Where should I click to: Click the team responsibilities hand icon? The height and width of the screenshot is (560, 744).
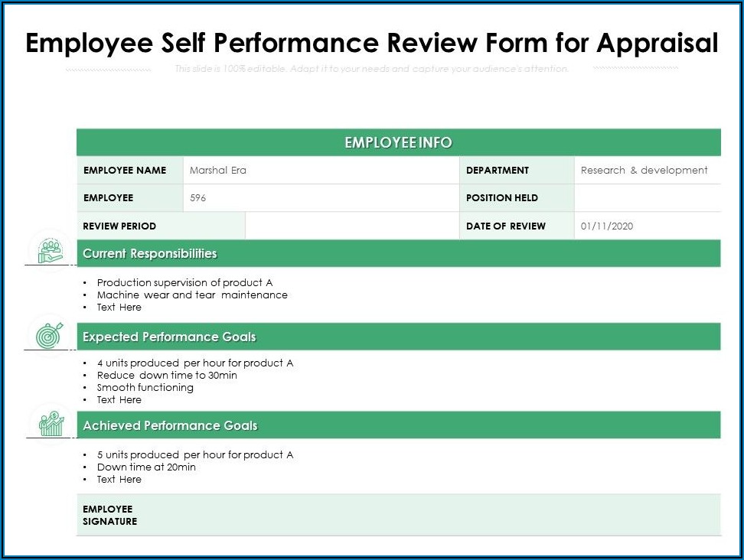point(49,249)
